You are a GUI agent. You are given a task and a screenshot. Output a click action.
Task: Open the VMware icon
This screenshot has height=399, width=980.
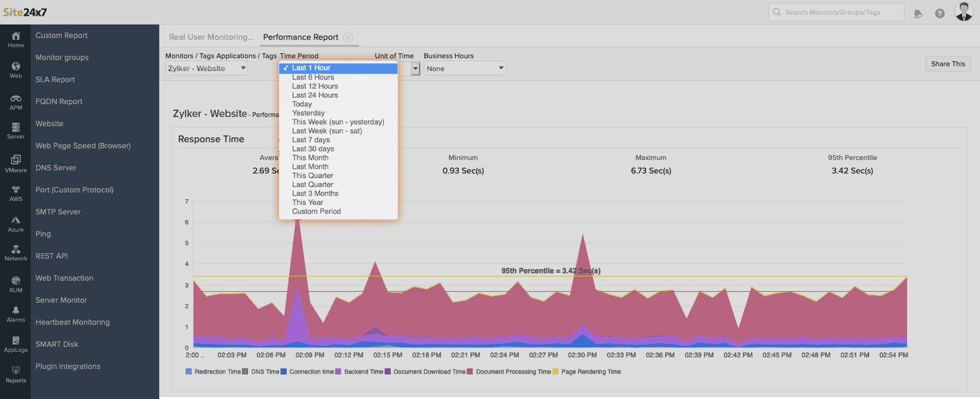tap(16, 160)
